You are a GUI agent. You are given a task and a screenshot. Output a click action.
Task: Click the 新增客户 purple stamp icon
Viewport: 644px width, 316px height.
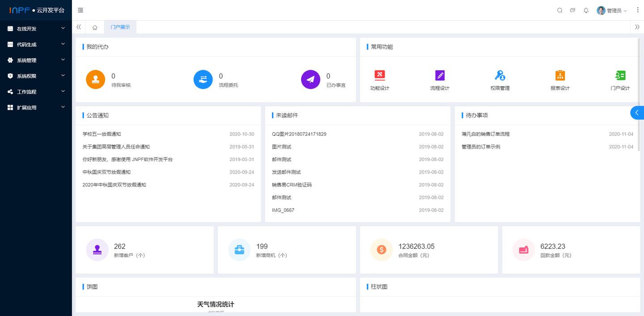coord(97,250)
